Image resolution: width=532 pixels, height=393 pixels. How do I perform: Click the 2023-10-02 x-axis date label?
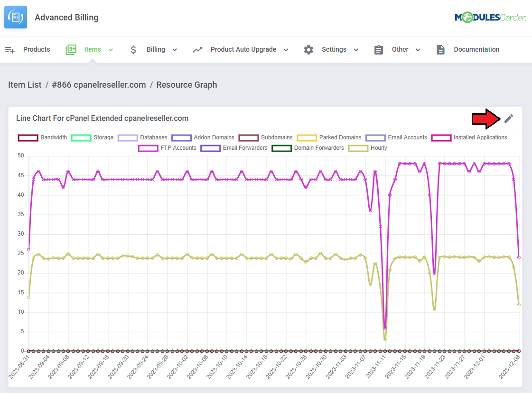click(x=178, y=367)
